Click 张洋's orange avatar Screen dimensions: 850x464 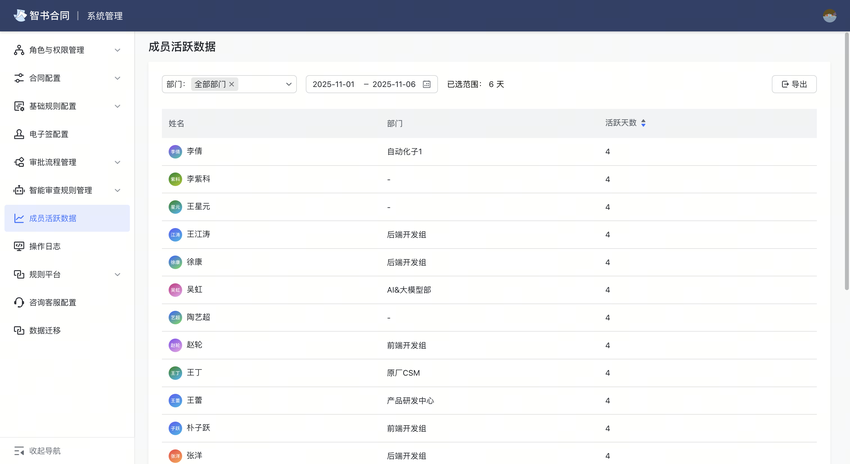(175, 456)
